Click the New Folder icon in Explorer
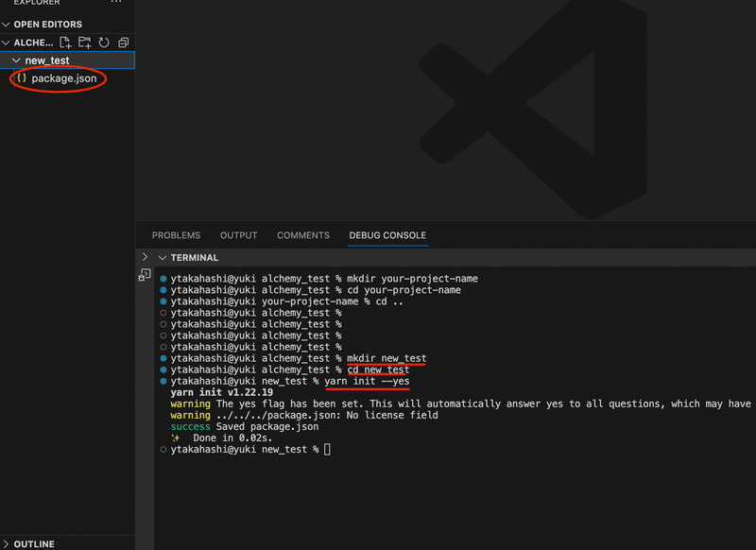Screen dimensions: 756x550 coord(84,43)
